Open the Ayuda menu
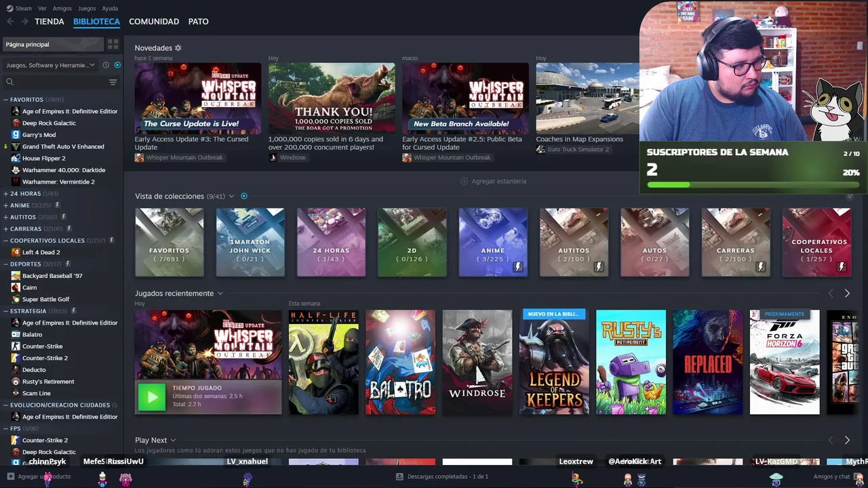Screen dimensions: 868x488 [110, 8]
